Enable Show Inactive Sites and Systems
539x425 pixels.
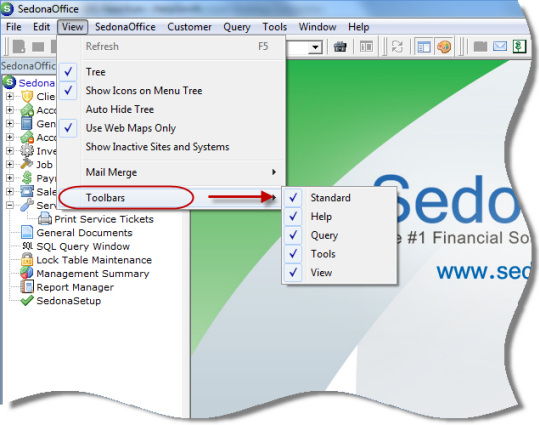tap(171, 147)
